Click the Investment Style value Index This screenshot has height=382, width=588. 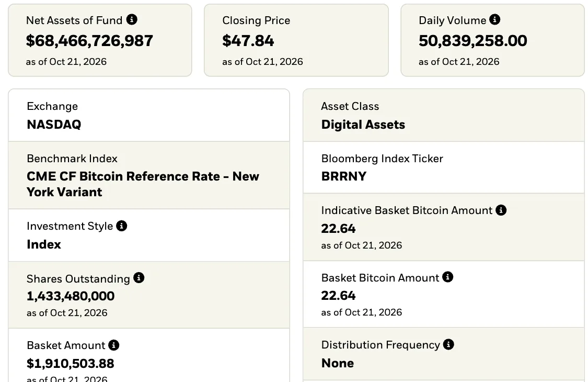[44, 244]
